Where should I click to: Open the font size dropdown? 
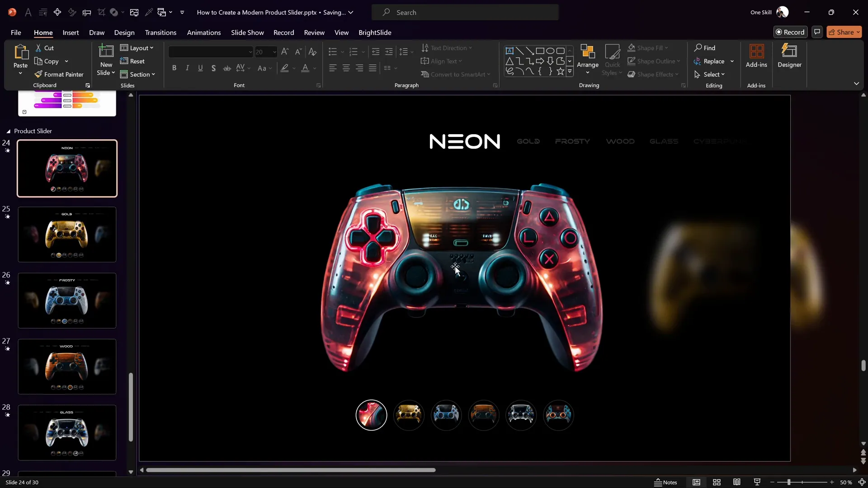point(274,52)
